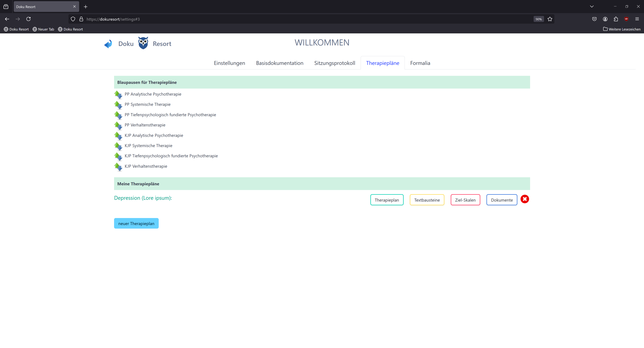
Task: Click the uBlock Origin extension icon
Action: [x=626, y=19]
